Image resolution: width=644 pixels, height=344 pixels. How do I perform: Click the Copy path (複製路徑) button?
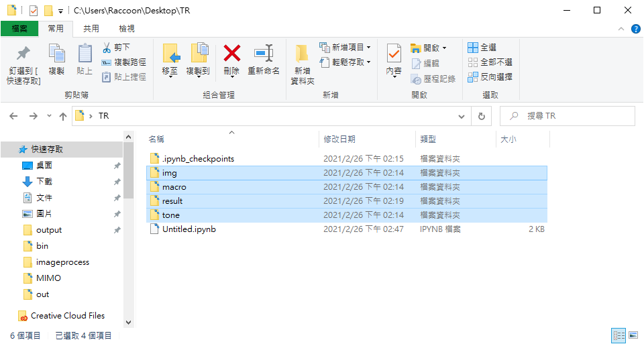click(124, 62)
